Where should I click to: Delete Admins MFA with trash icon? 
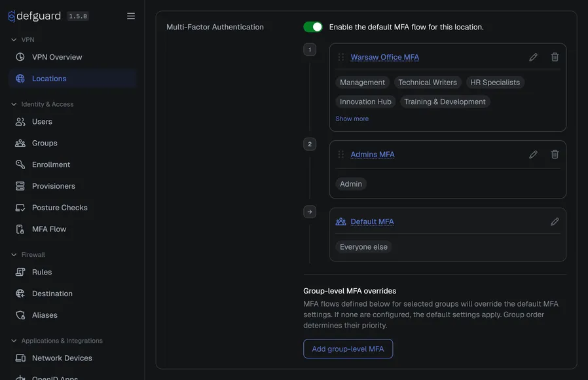click(x=555, y=155)
